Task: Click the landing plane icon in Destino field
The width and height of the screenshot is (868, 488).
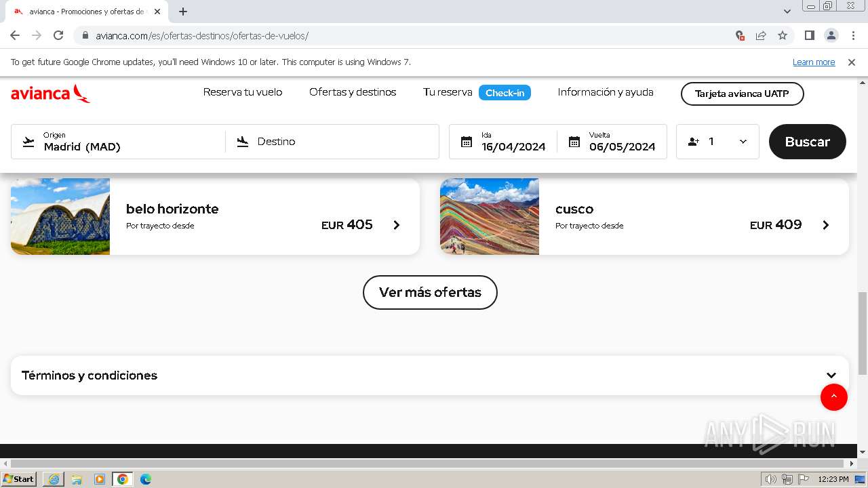Action: tap(243, 142)
